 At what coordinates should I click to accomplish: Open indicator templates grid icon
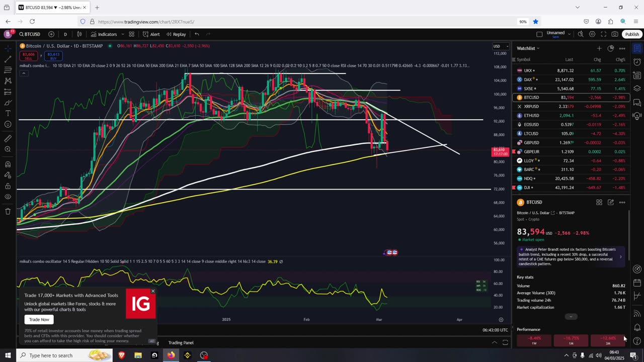coord(131,34)
